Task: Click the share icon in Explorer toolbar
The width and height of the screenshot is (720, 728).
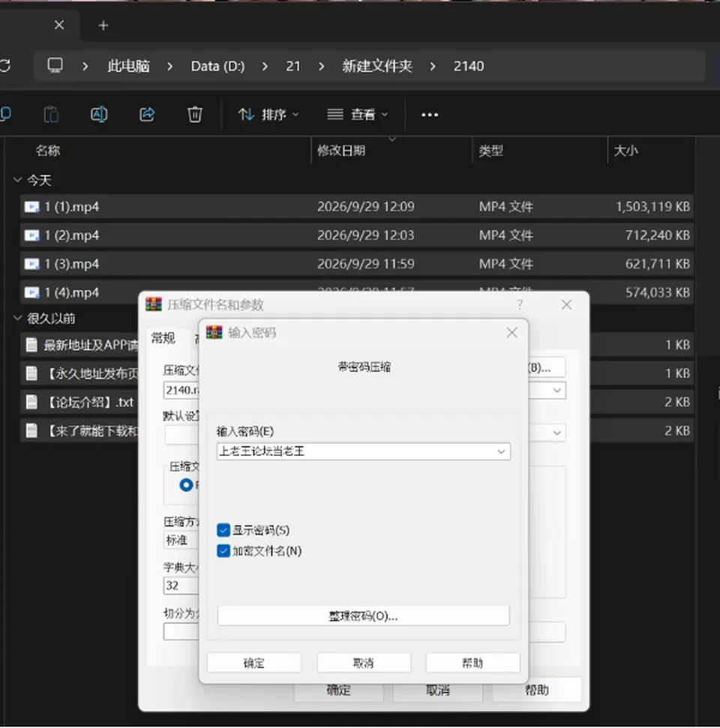Action: click(147, 114)
